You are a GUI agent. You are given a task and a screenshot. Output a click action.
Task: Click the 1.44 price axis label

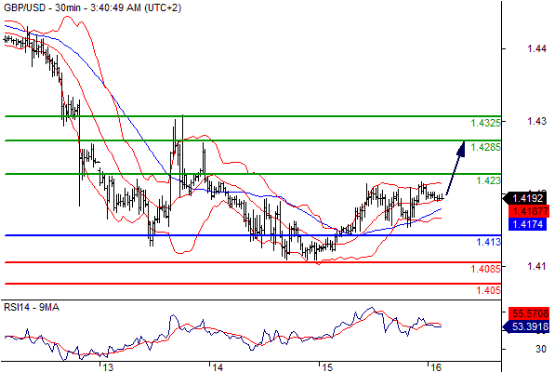[537, 48]
